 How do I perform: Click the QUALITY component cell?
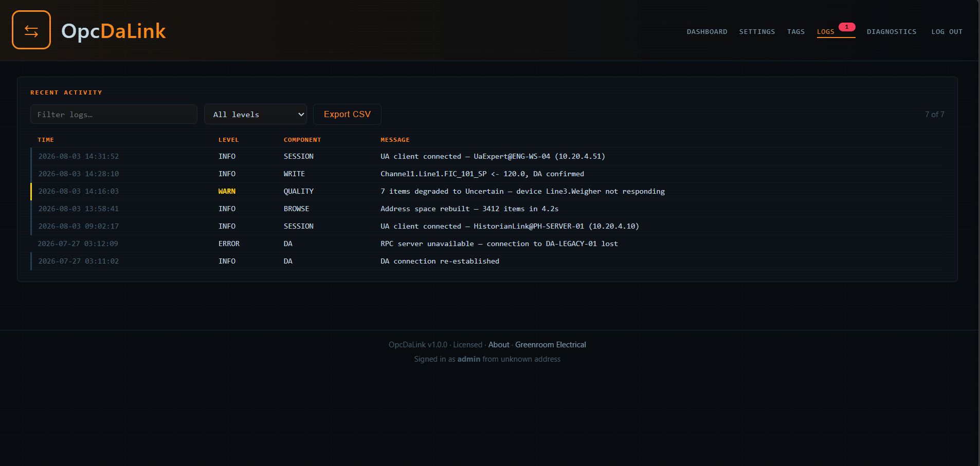pyautogui.click(x=299, y=191)
